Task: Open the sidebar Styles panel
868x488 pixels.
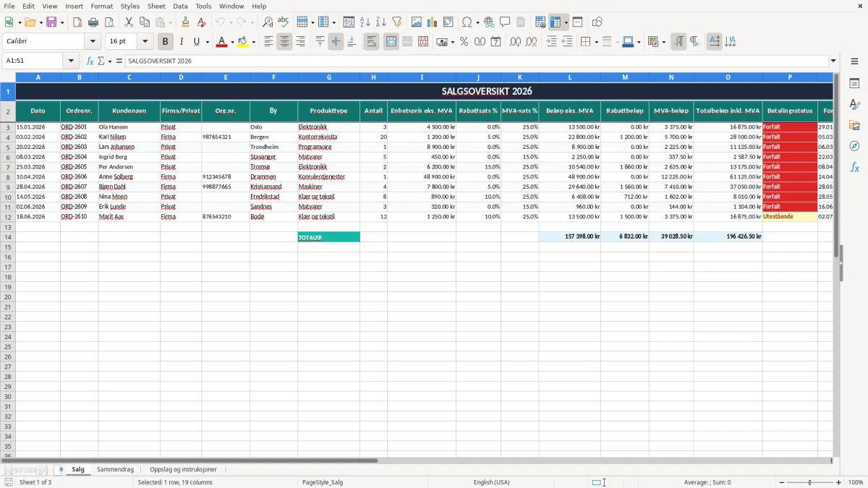Action: [854, 105]
